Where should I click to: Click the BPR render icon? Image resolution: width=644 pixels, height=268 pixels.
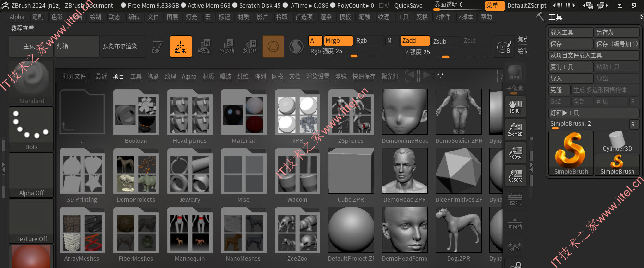515,73
